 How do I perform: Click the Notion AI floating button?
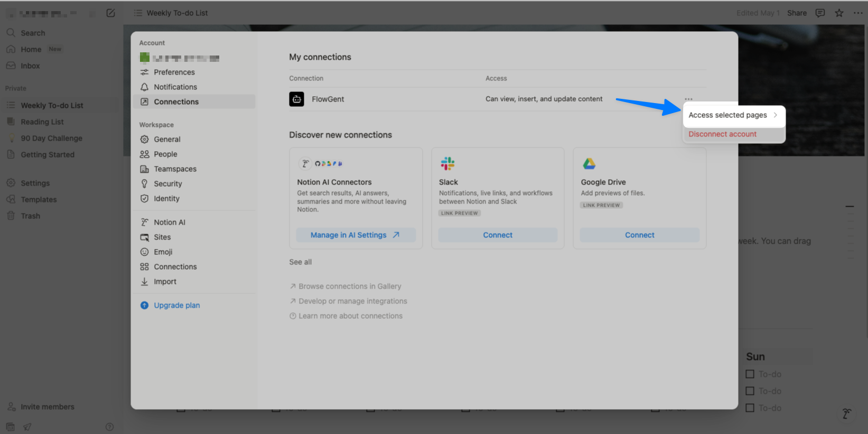point(847,413)
